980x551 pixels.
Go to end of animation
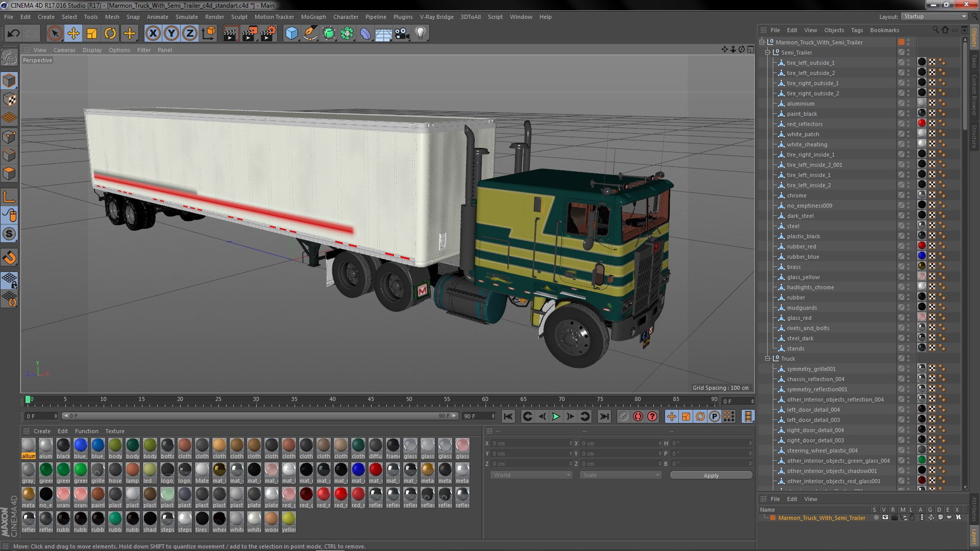point(604,417)
